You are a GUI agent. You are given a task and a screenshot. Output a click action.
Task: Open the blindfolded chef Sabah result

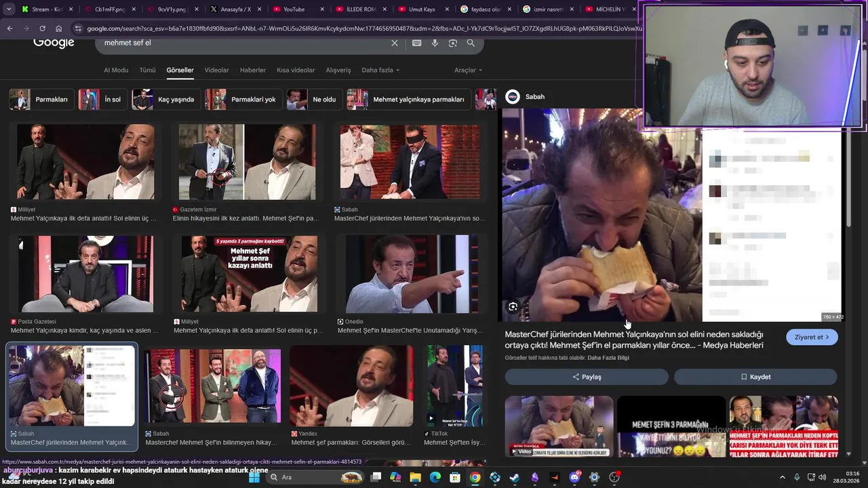(x=410, y=161)
